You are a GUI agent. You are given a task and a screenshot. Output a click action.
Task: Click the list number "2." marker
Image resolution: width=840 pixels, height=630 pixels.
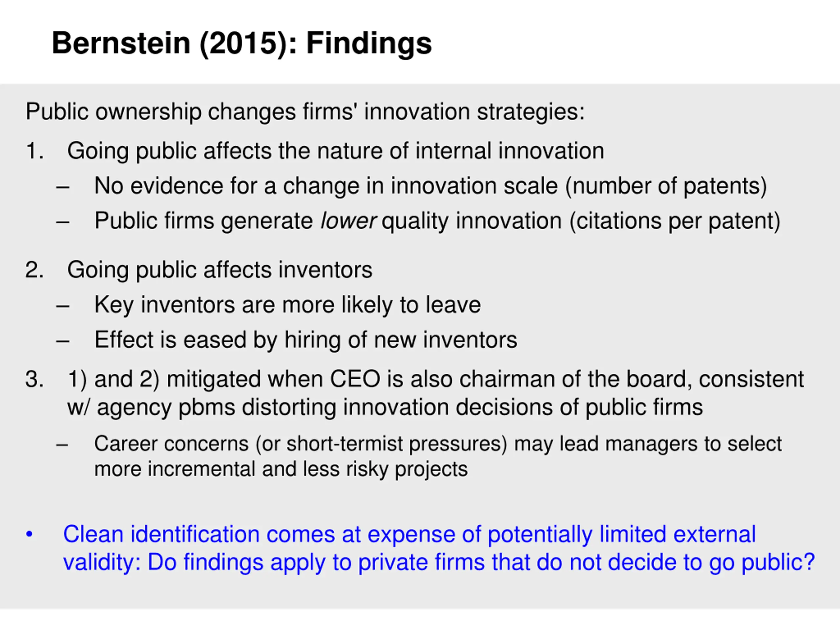[34, 270]
